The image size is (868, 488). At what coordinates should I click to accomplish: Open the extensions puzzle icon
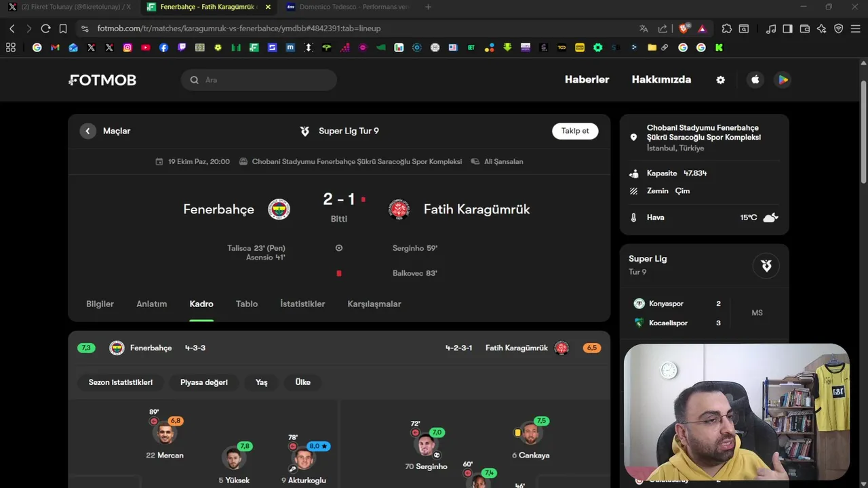pyautogui.click(x=727, y=28)
